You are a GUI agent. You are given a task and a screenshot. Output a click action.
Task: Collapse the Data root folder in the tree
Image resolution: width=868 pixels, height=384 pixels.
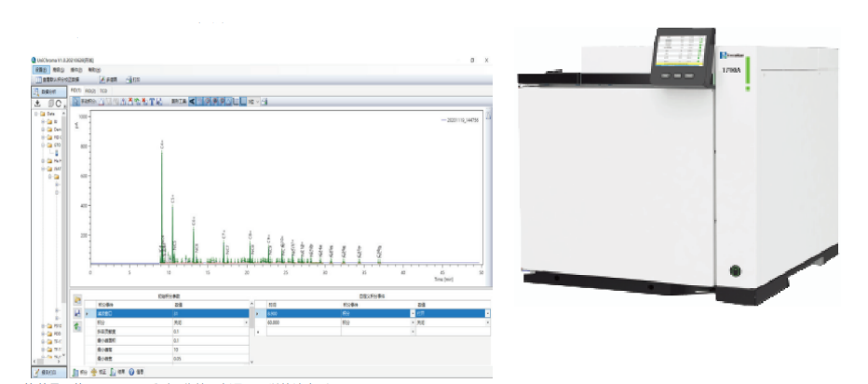tap(35, 114)
